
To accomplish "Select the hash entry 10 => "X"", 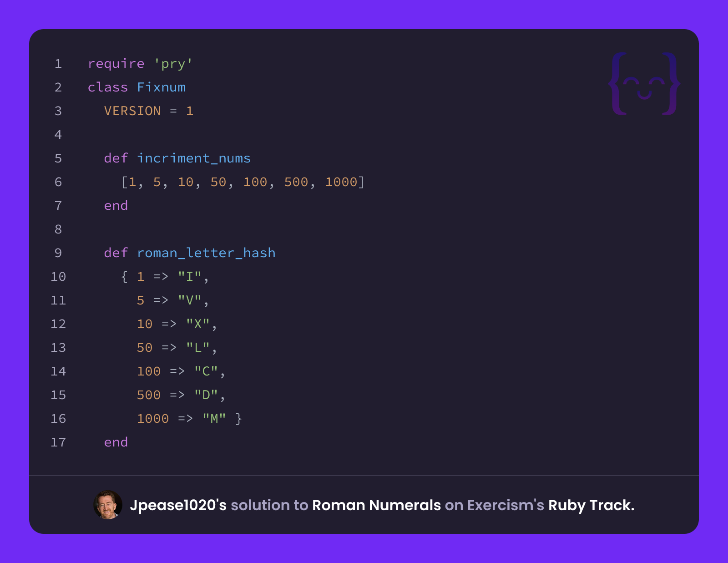I will point(173,324).
